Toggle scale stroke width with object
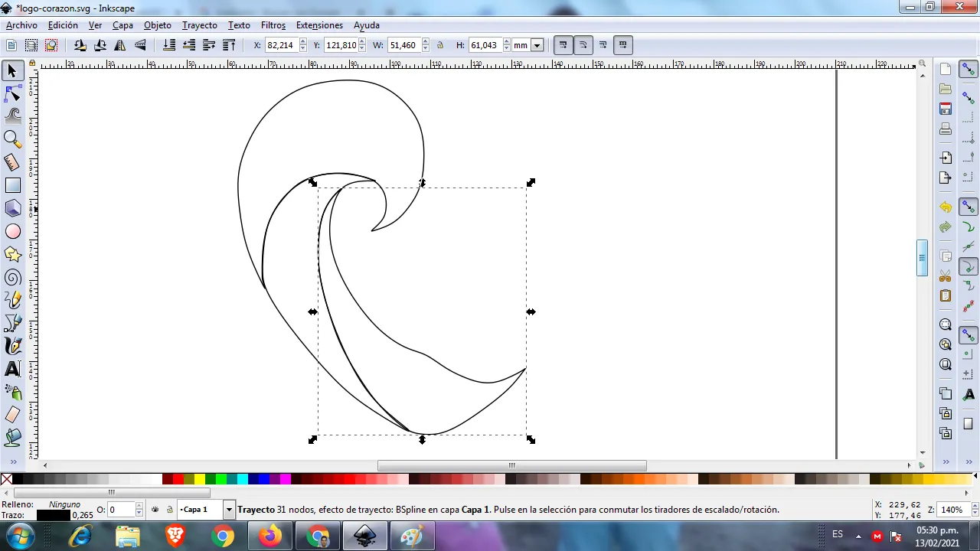This screenshot has height=551, width=980. (x=563, y=45)
